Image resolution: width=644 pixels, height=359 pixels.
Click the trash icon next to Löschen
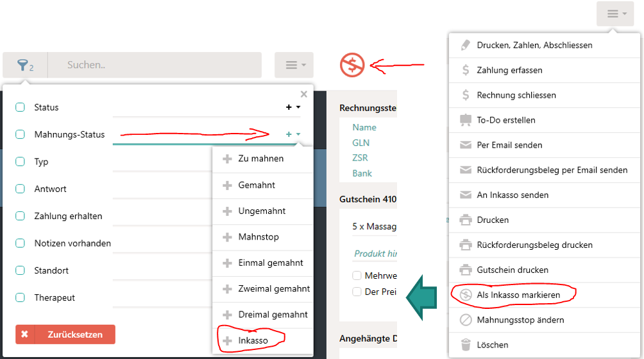pyautogui.click(x=466, y=345)
